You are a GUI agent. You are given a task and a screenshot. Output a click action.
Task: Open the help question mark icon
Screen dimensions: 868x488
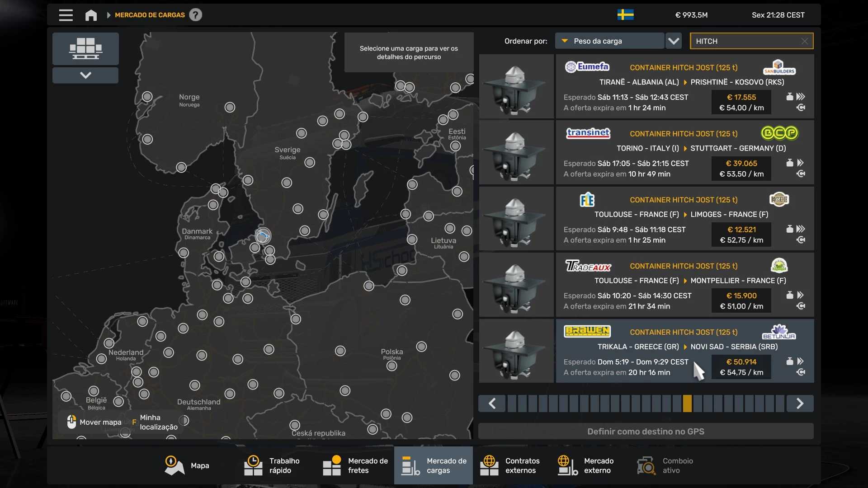tap(195, 15)
